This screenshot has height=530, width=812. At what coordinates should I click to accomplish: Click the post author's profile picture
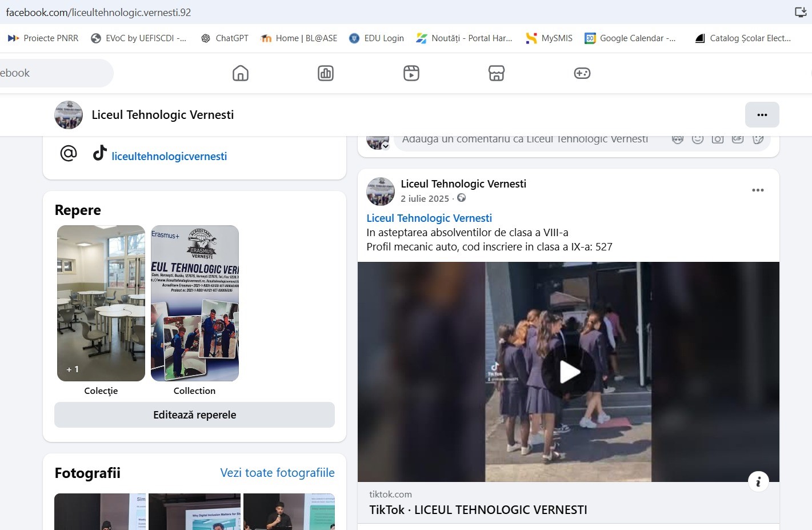(381, 191)
